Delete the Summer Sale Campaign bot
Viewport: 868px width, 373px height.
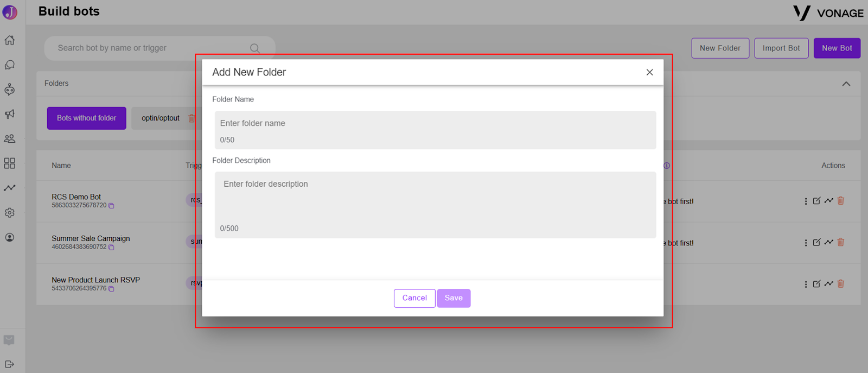pyautogui.click(x=840, y=243)
